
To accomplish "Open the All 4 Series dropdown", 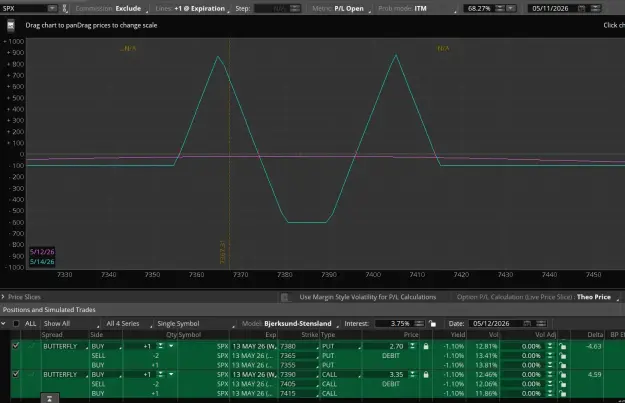I will tap(128, 324).
